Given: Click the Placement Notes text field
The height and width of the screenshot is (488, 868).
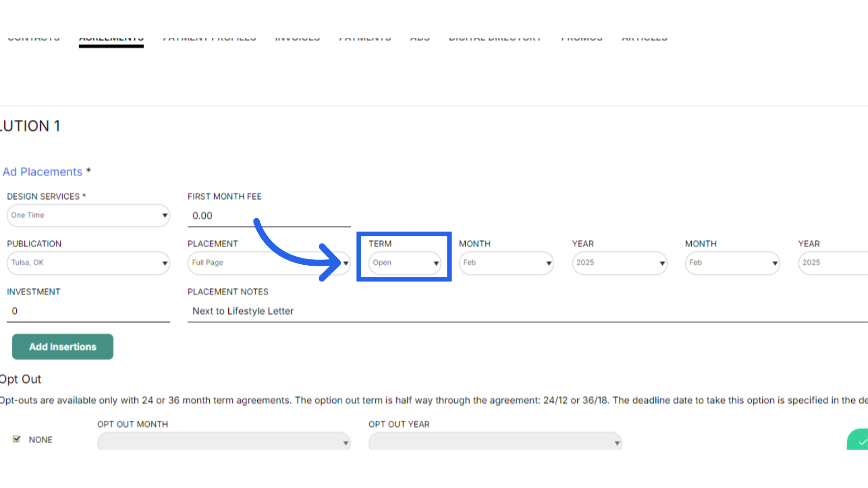Looking at the screenshot, I should 528,311.
